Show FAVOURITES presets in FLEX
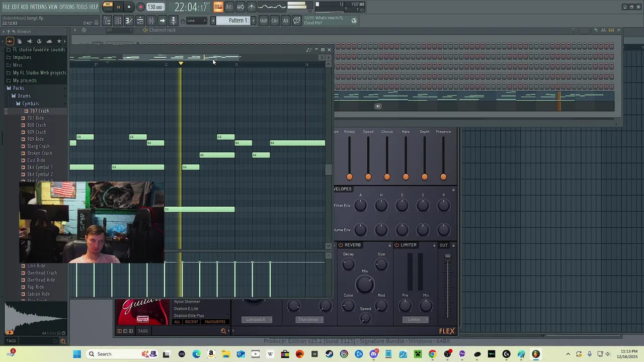Screen dimensions: 644x362 (215, 322)
